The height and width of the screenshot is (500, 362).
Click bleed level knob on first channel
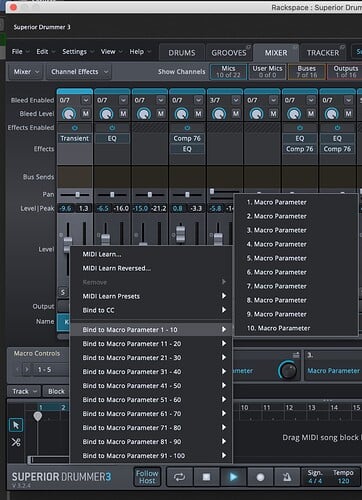[x=69, y=114]
